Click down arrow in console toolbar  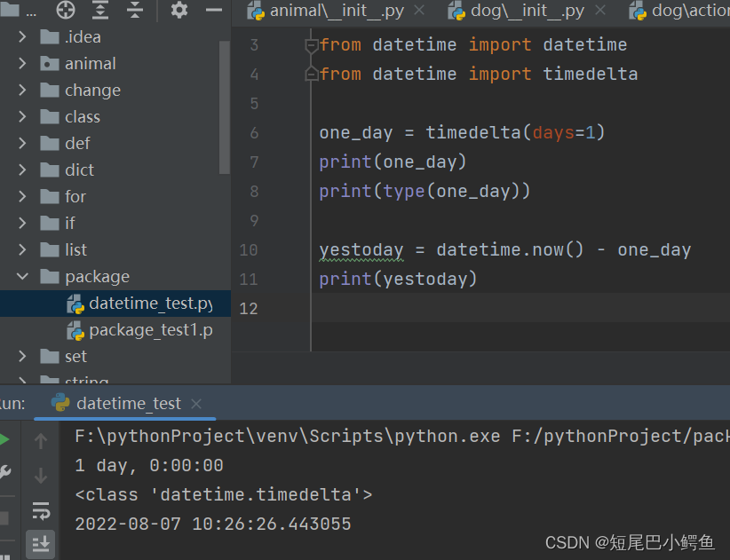(x=41, y=476)
